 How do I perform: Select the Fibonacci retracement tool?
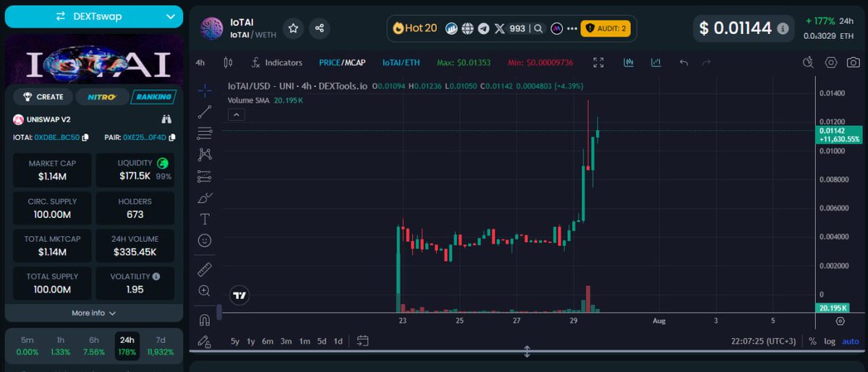[x=205, y=133]
